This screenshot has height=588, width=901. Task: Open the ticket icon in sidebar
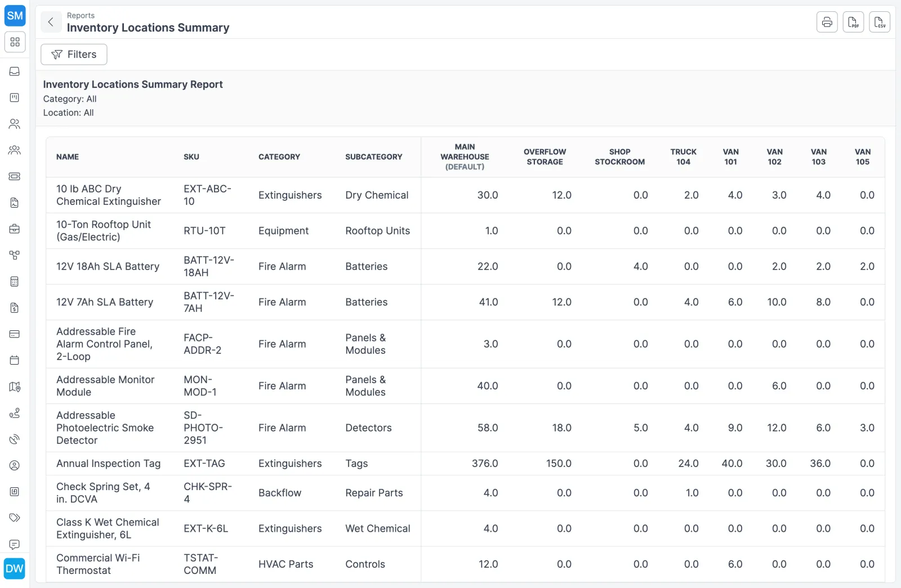click(15, 177)
